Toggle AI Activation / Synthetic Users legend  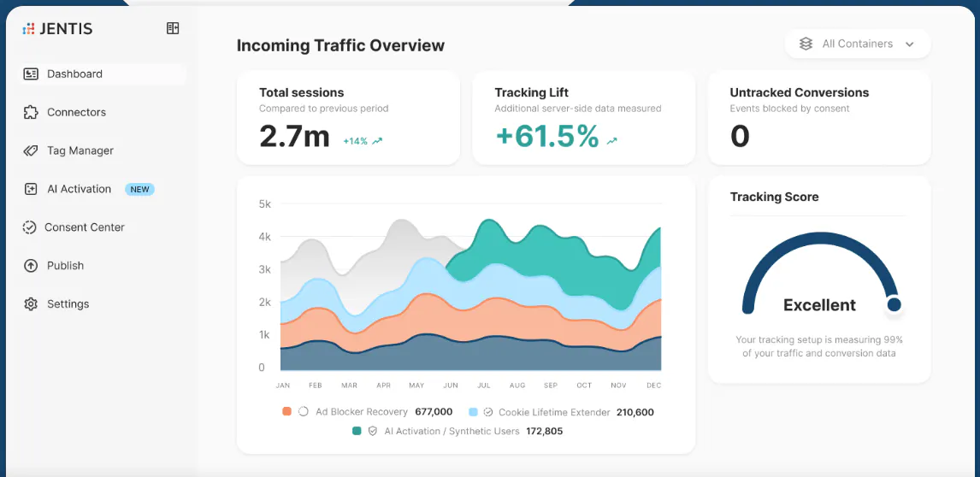tap(457, 432)
